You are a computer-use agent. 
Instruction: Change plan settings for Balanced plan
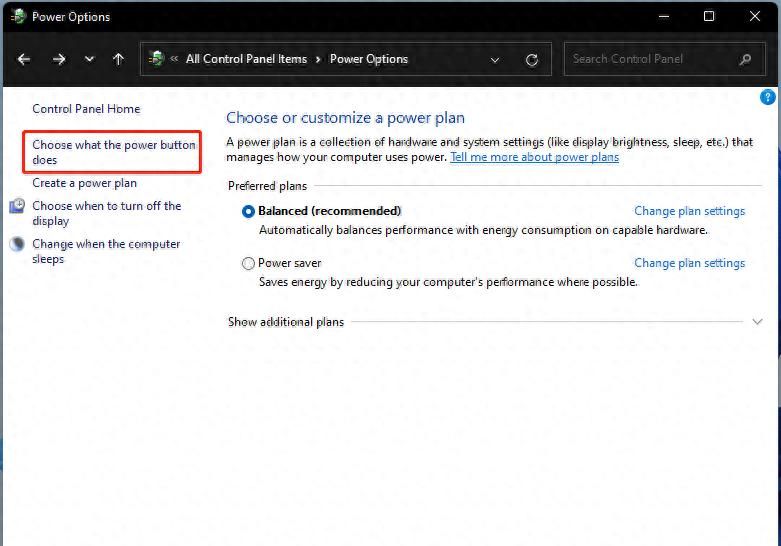pyautogui.click(x=689, y=211)
